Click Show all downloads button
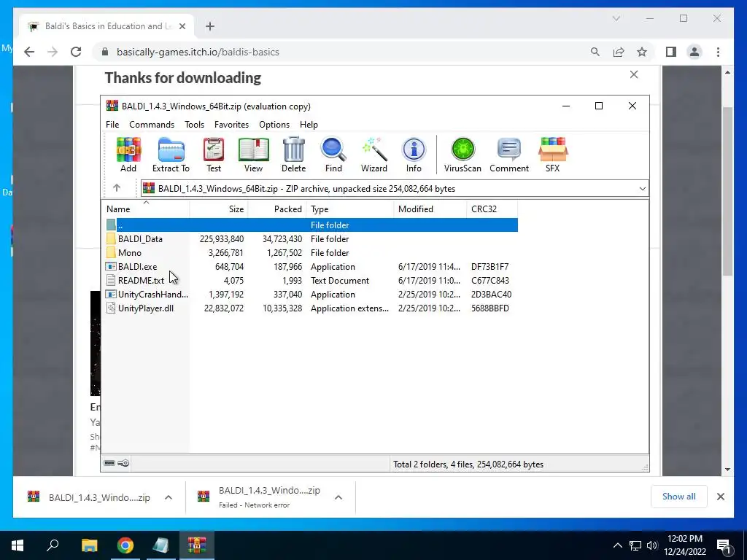This screenshot has height=560, width=747. pos(679,496)
